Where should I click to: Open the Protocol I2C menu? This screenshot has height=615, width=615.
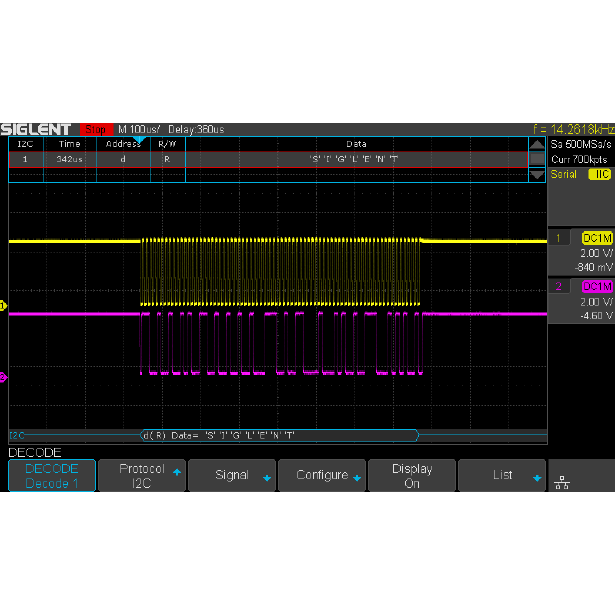(142, 475)
